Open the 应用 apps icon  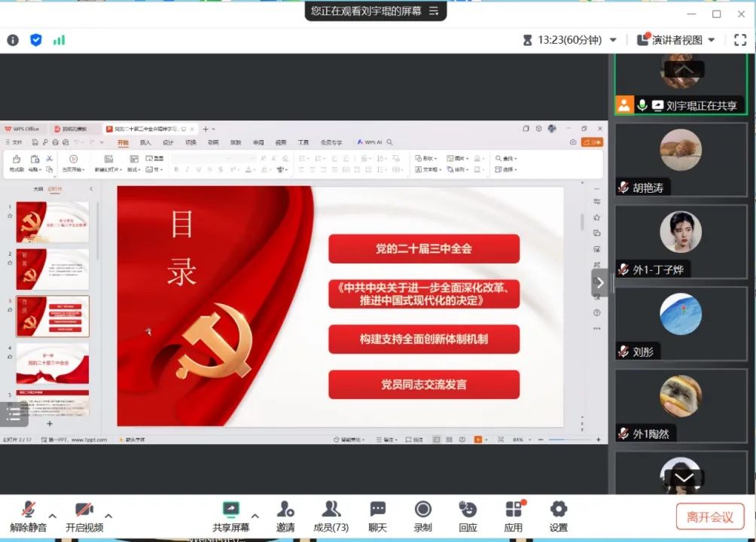(x=514, y=510)
